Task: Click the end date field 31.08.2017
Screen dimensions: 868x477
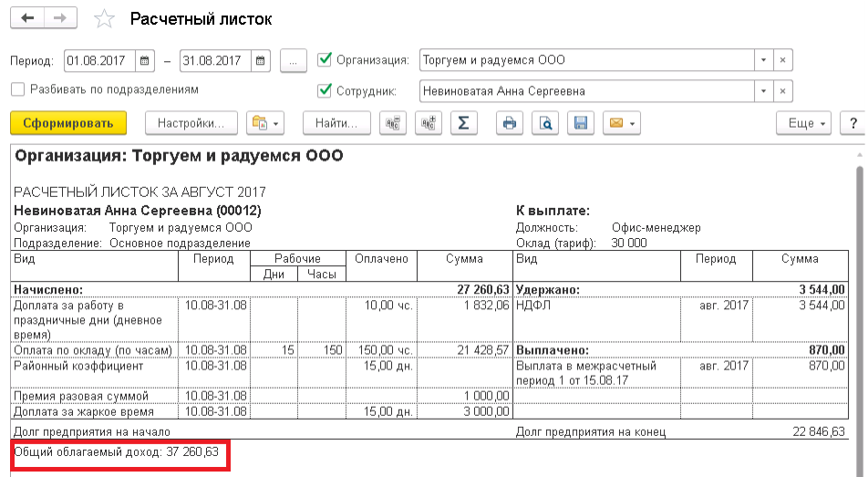Action: pos(216,60)
